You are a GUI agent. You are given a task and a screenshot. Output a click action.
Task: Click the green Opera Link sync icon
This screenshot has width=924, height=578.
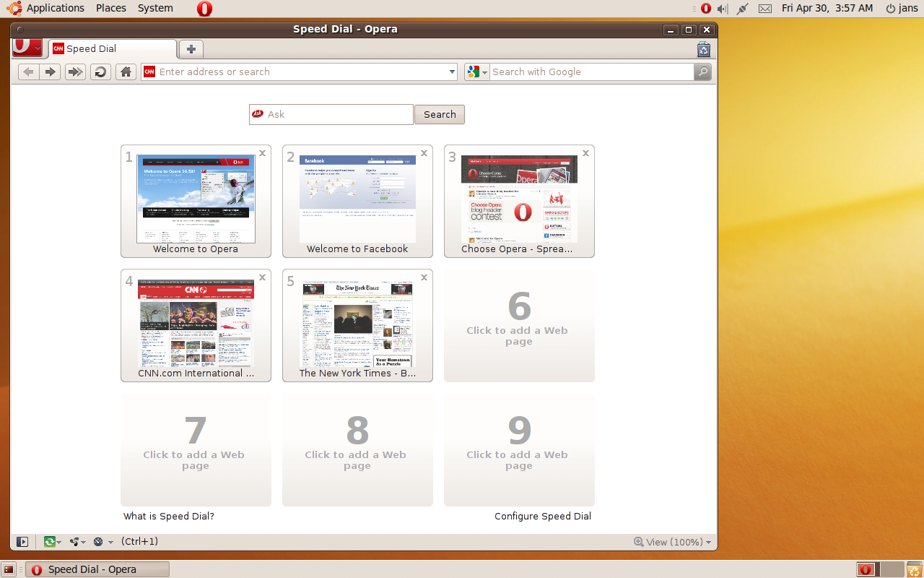[x=50, y=541]
